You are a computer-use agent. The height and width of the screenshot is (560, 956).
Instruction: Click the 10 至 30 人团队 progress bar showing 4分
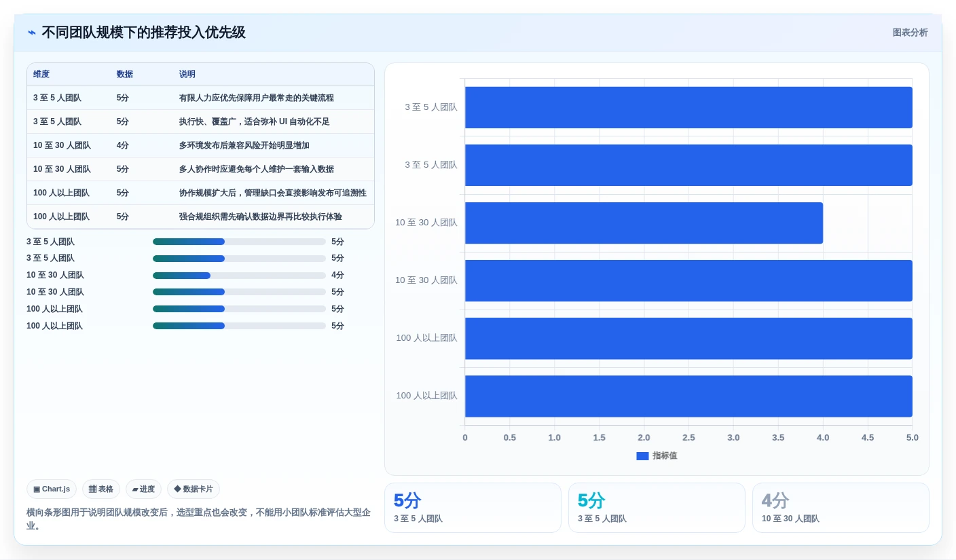point(239,276)
